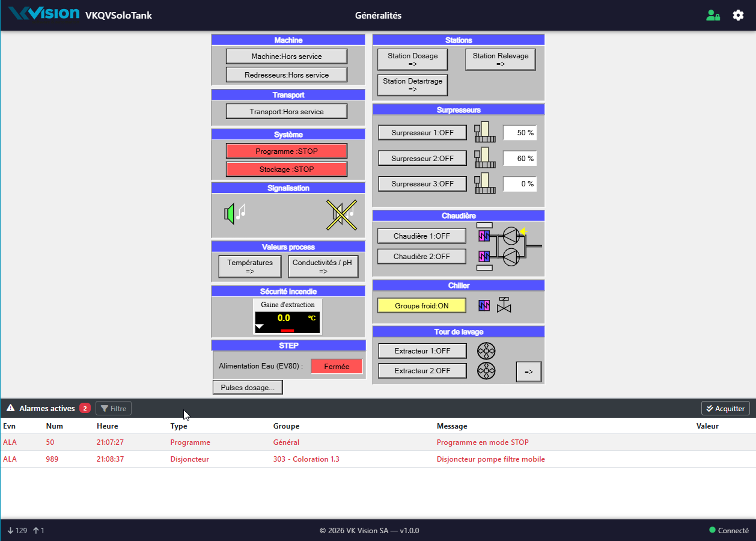This screenshot has width=756, height=541.
Task: Click the VK Vision logo
Action: (x=44, y=14)
